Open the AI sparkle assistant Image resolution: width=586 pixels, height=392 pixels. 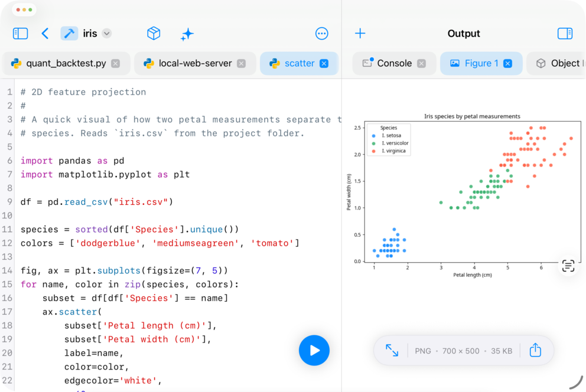187,34
